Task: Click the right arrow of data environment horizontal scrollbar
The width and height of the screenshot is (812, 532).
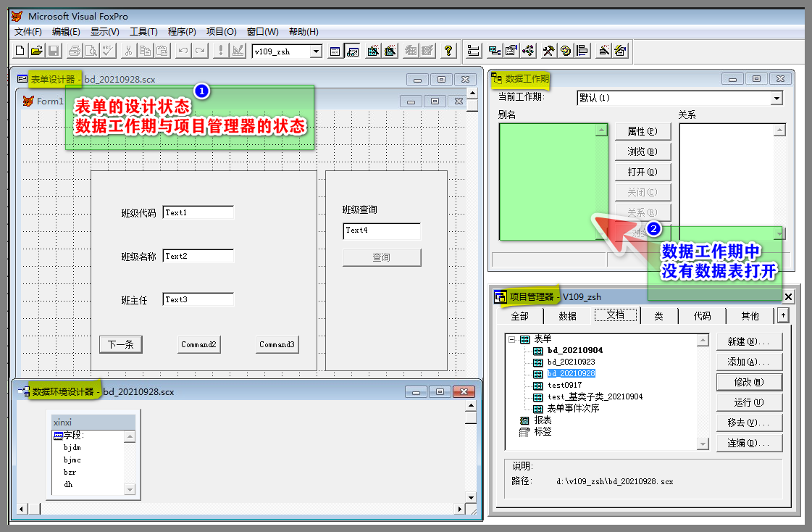Action: point(459,510)
